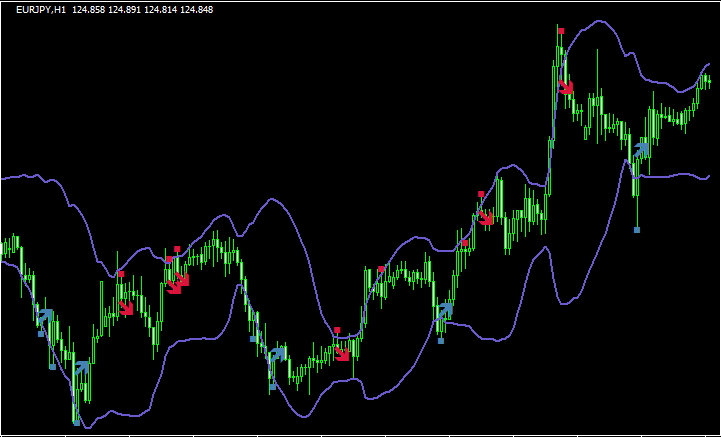This screenshot has width=721, height=437.
Task: Click the third blue buy arrow from the left
Action: click(276, 353)
